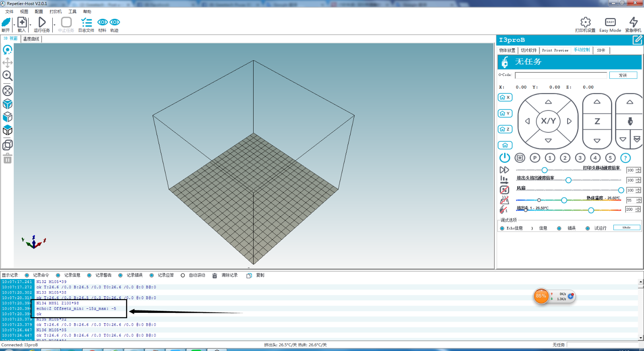Run custom script button 5
644x351 pixels.
[x=610, y=158]
